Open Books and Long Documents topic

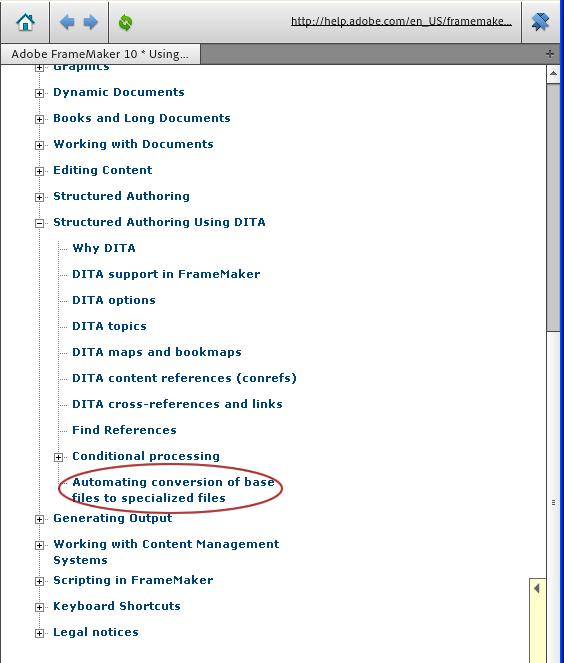point(142,118)
